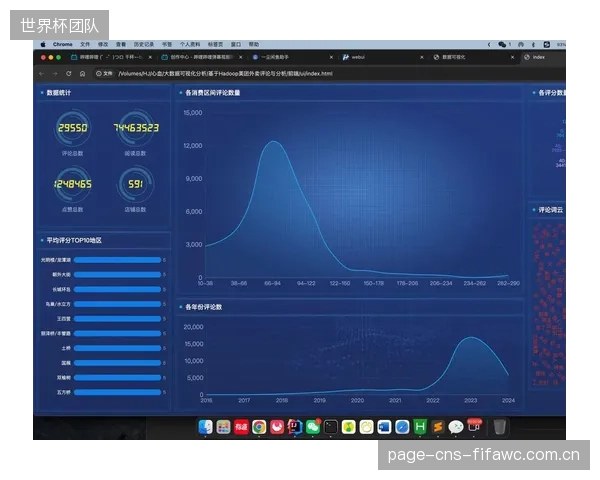The image size is (600, 480).
Task: Open Launchpad in the dock
Action: pyautogui.click(x=223, y=427)
